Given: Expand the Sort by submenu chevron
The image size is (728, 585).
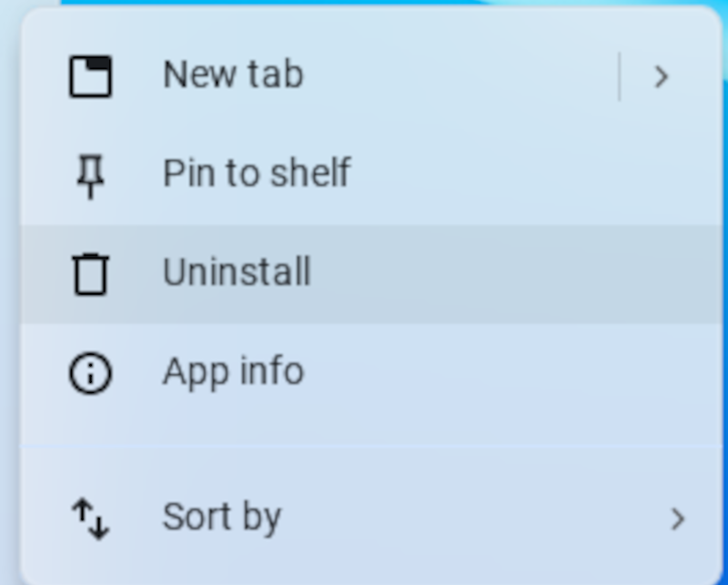Looking at the screenshot, I should [x=677, y=519].
